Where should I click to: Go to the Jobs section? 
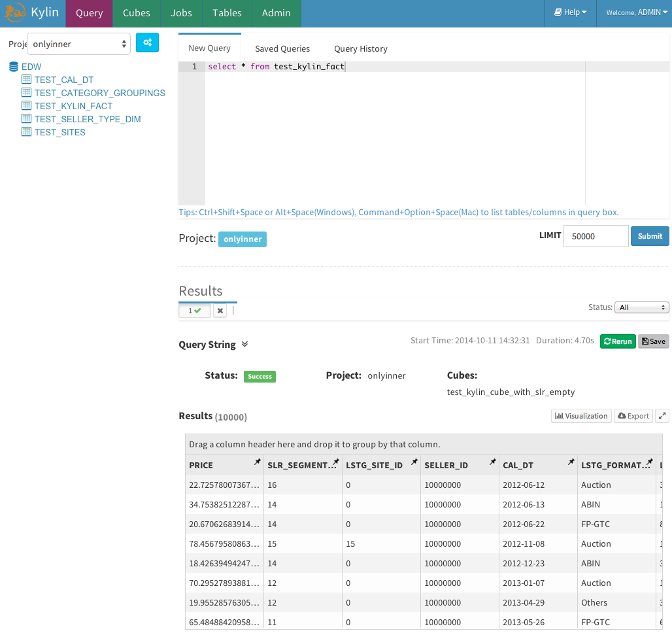tap(181, 13)
